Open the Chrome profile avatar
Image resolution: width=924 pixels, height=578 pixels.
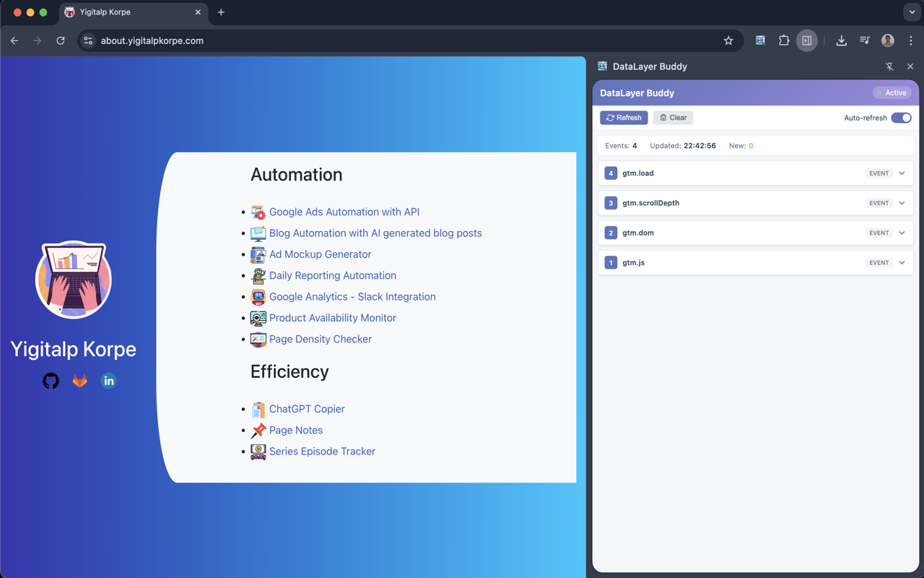[888, 40]
